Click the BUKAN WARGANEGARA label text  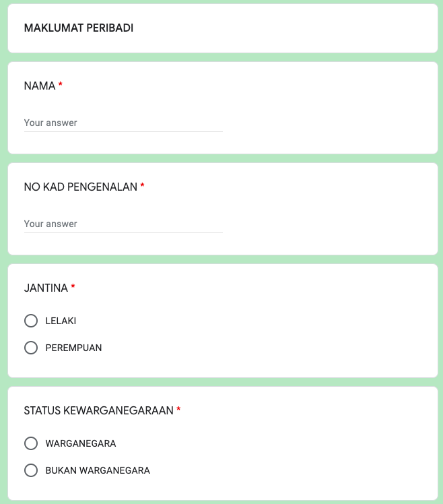(x=98, y=470)
